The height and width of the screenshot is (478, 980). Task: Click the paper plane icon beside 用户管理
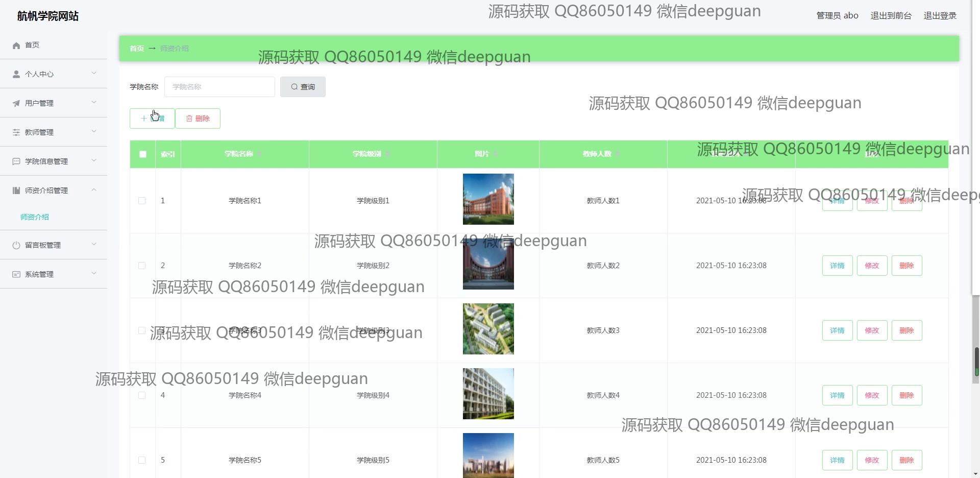coord(16,104)
